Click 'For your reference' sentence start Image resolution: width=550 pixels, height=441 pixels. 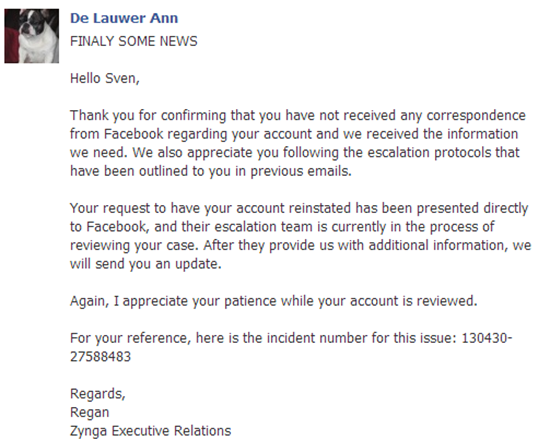(x=130, y=338)
